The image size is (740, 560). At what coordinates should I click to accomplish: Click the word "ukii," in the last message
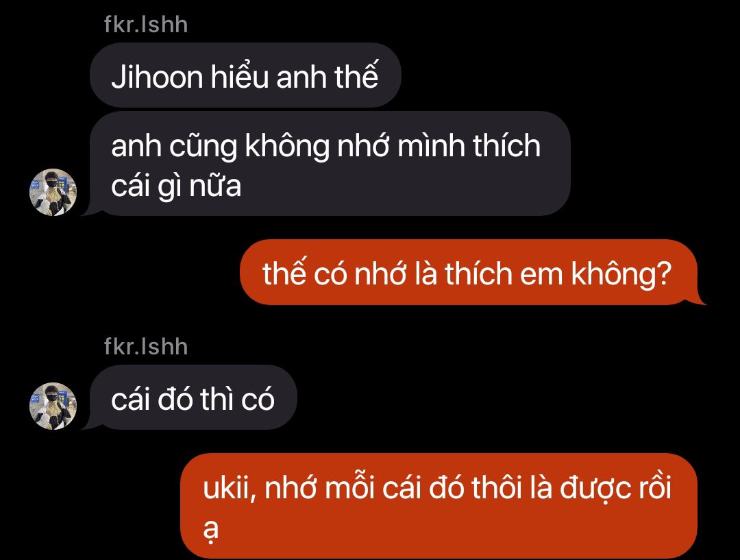[230, 488]
